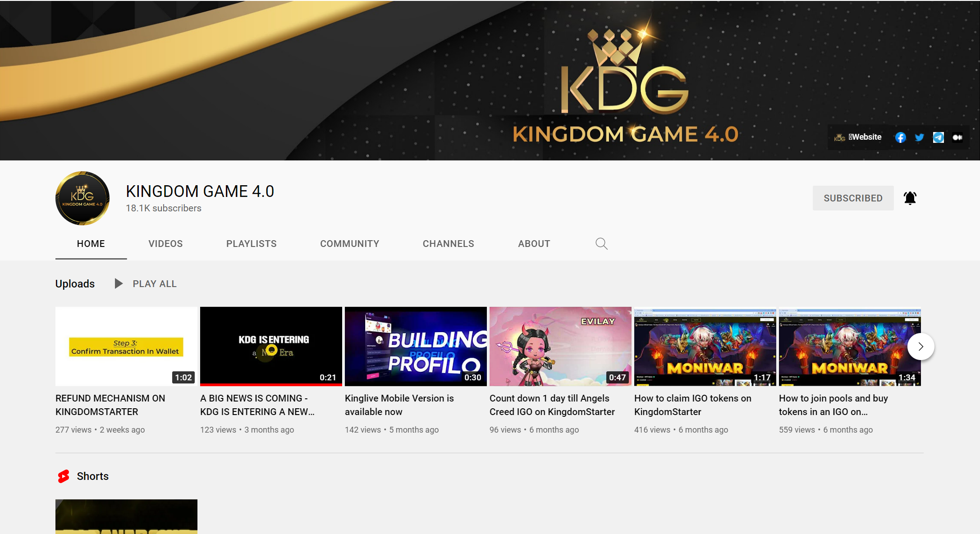Open title Kinglive Mobile Version is available now
The width and height of the screenshot is (980, 534).
(399, 405)
